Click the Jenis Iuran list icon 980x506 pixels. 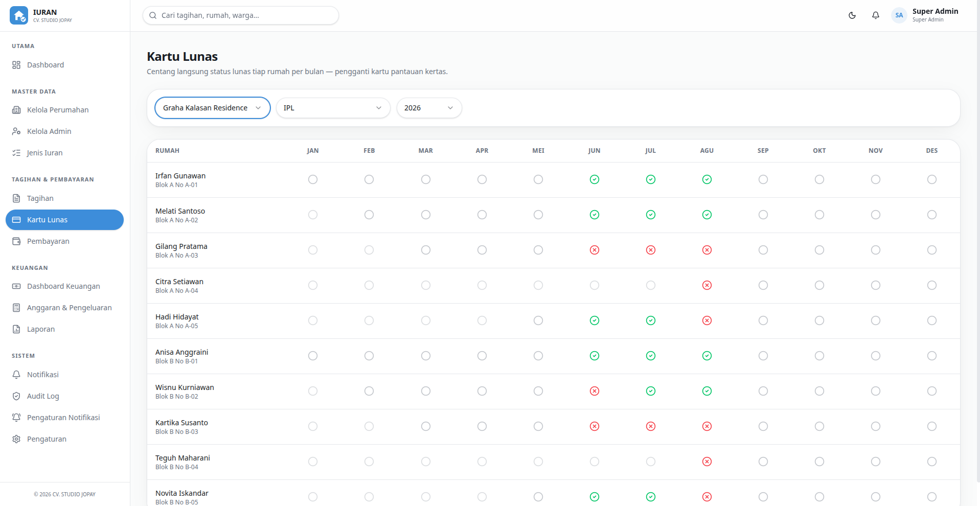(x=16, y=153)
